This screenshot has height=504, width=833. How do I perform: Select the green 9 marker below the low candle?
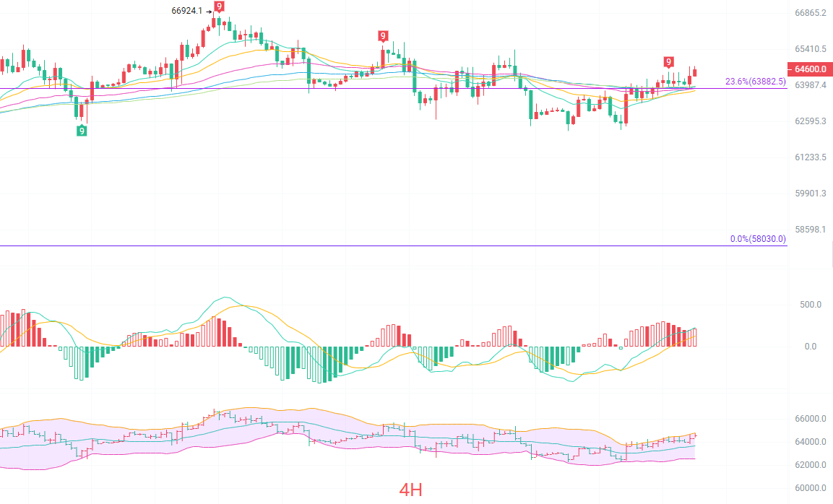[82, 130]
